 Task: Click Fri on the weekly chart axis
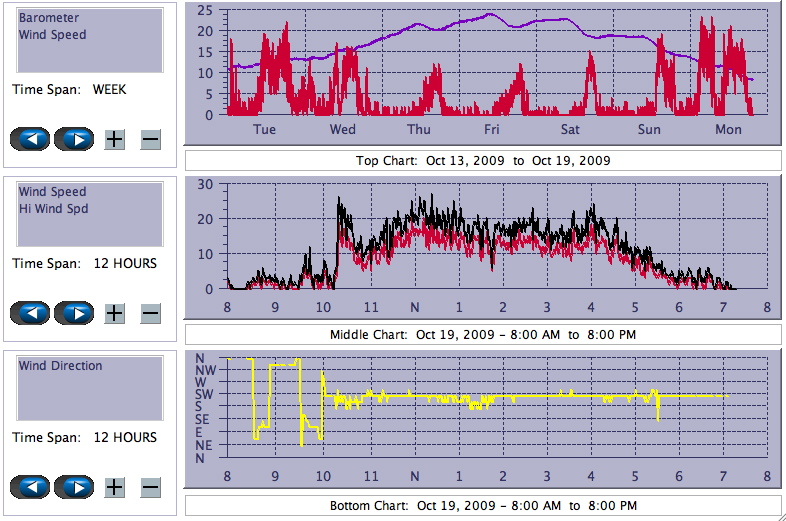pos(492,129)
